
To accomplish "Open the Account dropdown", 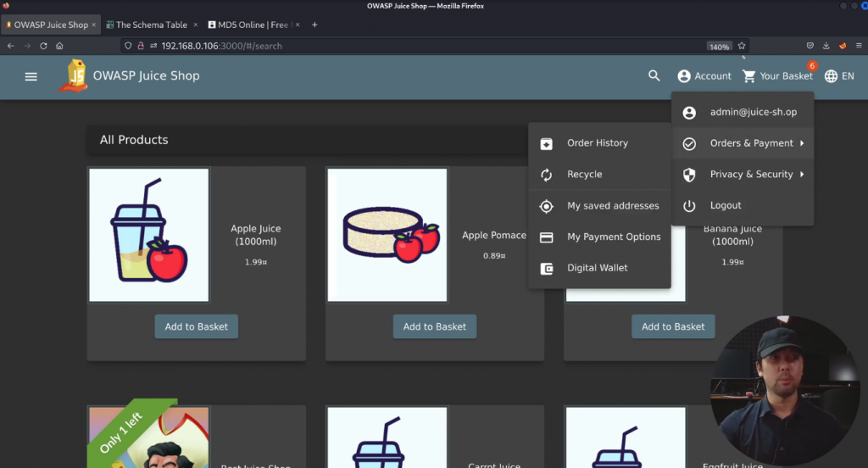I will [704, 76].
